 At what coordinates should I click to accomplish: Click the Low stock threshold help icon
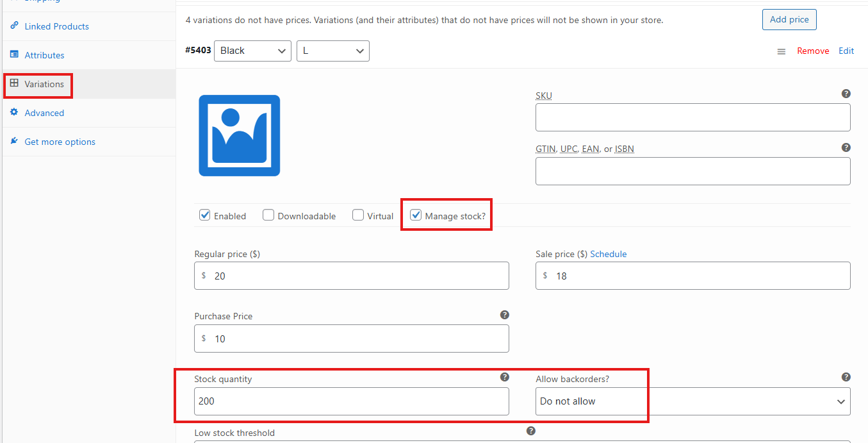[531, 431]
